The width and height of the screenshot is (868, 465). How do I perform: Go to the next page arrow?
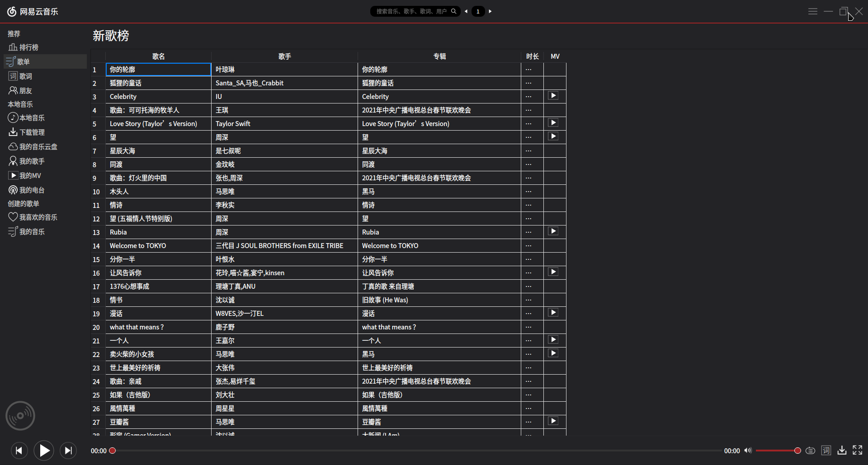coord(490,11)
